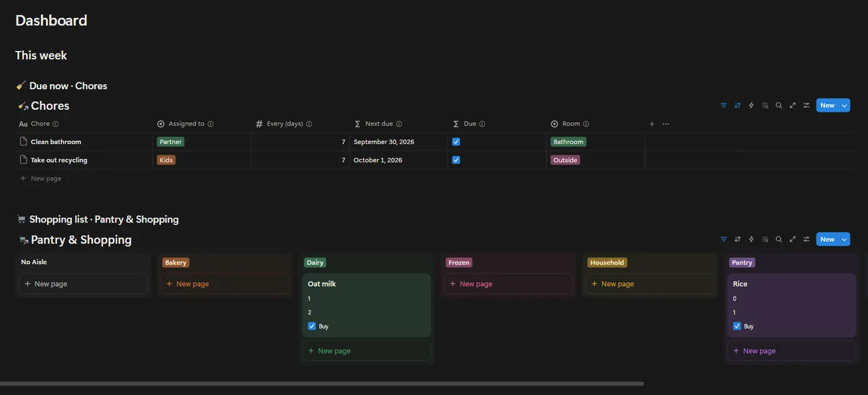Open the Chores database title link
This screenshot has height=395, width=868.
50,106
